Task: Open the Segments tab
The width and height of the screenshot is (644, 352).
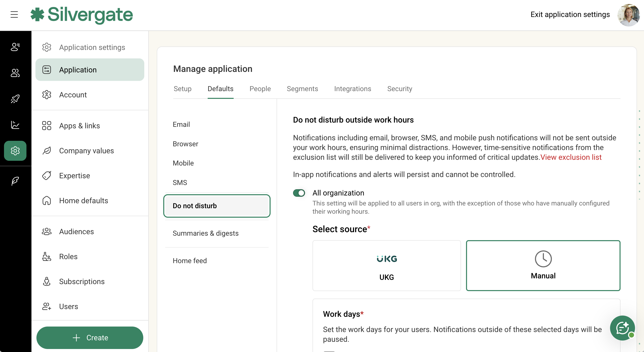Action: [302, 89]
